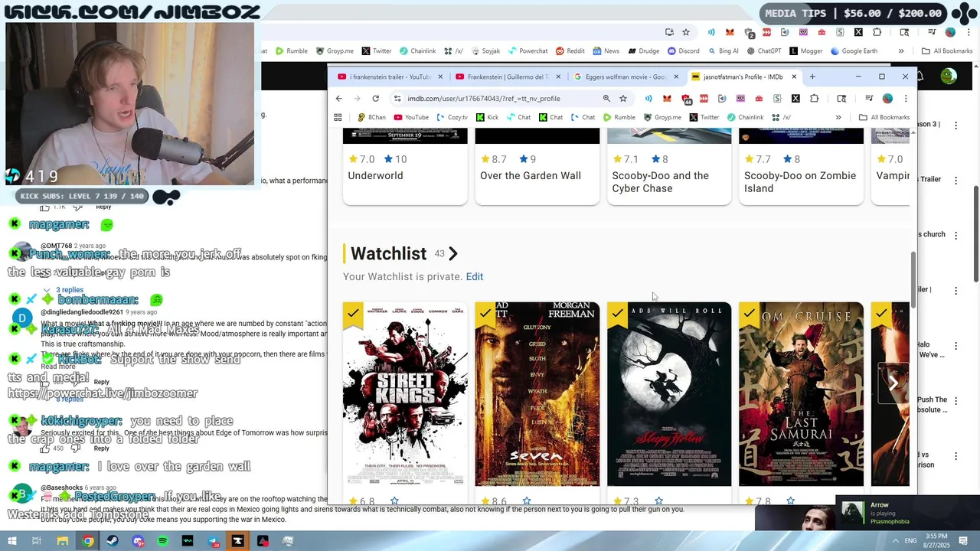Open the 8Chan bookmark
The width and height of the screenshot is (980, 551).
click(371, 117)
